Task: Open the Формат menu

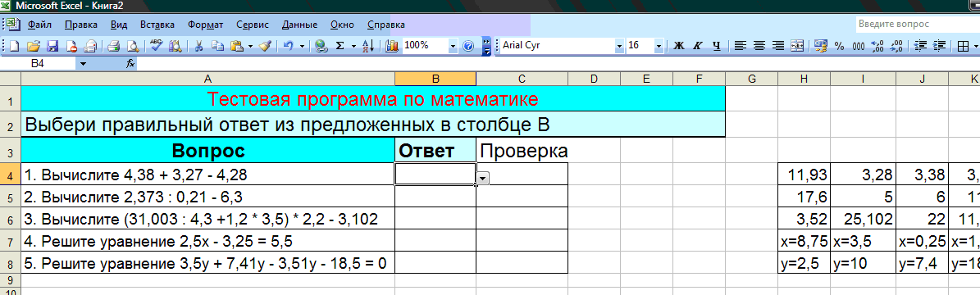Action: coord(205,25)
